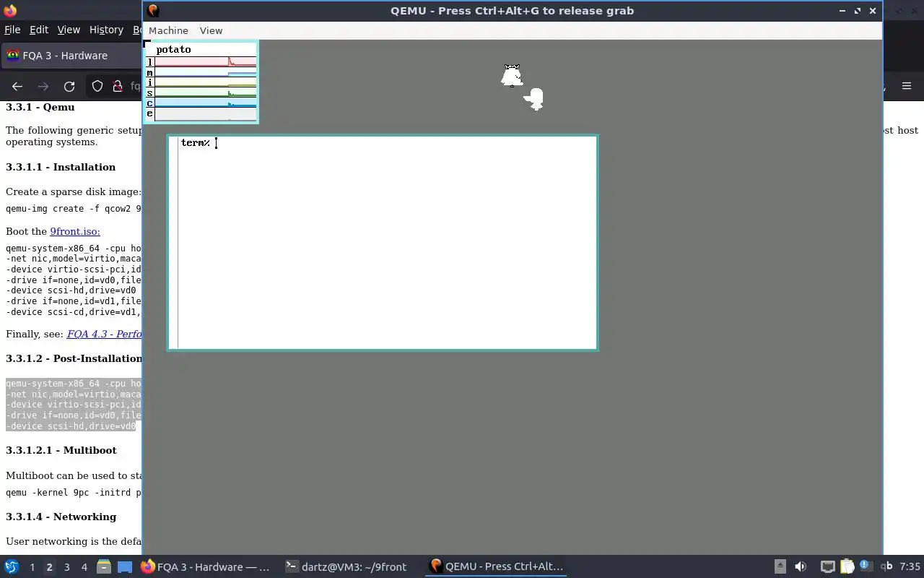
Task: Click '-device scsi-cd,drive=vd1' line
Action: [74, 312]
